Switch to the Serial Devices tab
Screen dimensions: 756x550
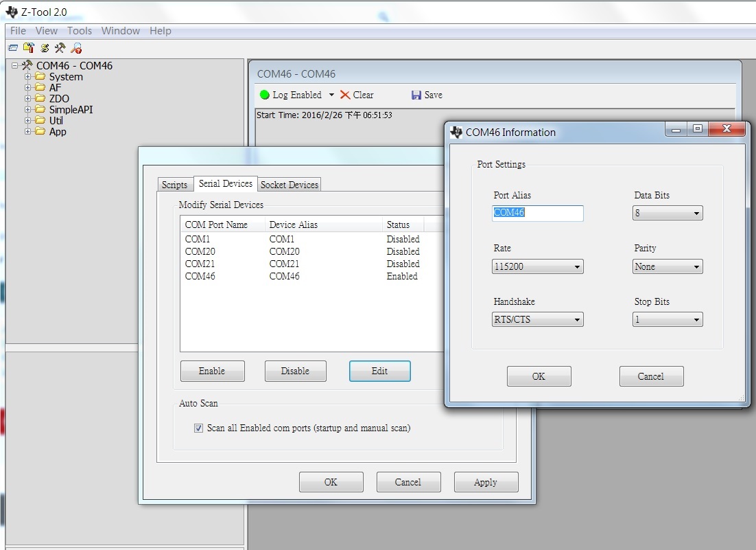[x=226, y=183]
